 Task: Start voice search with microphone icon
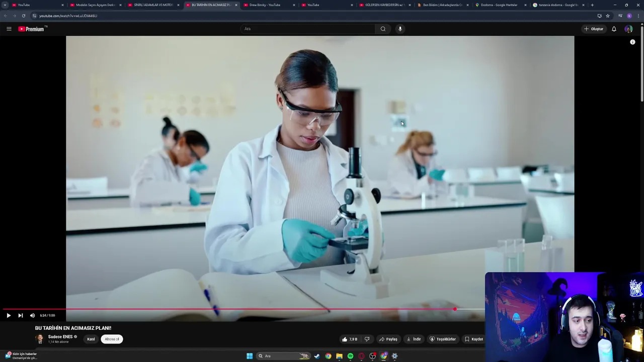400,29
